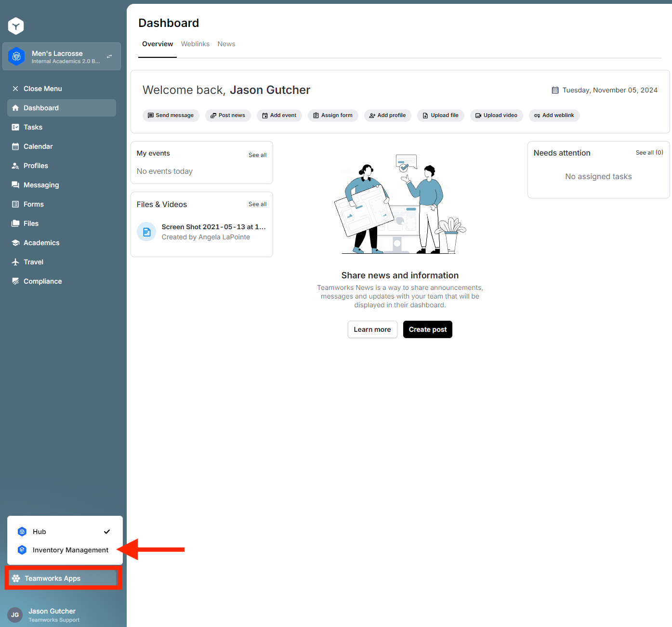Toggle the Hub app checkmark
This screenshot has width=672, height=627.
click(x=106, y=531)
